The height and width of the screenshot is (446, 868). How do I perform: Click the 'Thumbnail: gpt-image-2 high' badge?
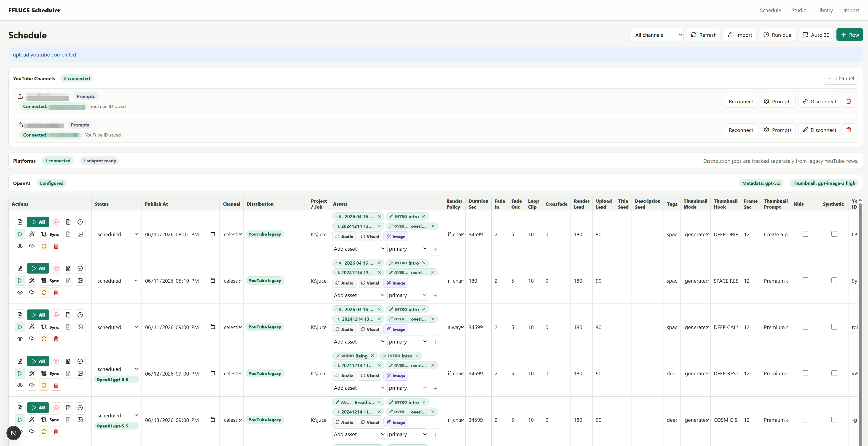pyautogui.click(x=823, y=183)
